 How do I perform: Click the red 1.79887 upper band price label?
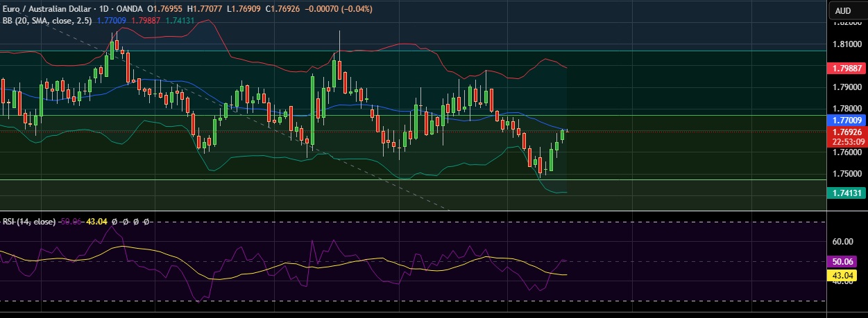(847, 69)
